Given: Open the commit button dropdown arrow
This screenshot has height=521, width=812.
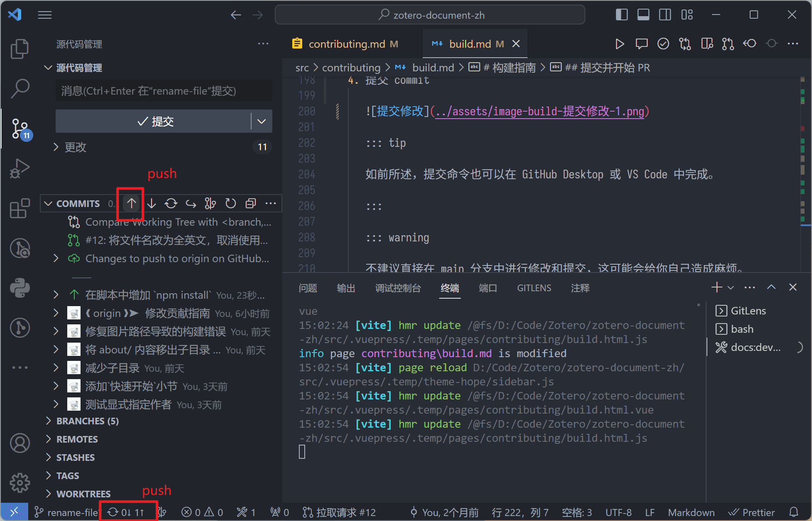Looking at the screenshot, I should point(261,121).
